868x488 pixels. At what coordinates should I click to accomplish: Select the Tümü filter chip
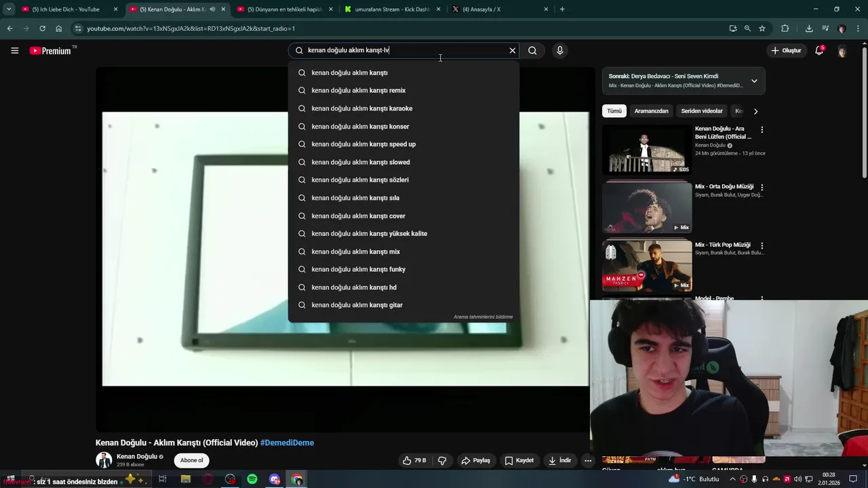pyautogui.click(x=614, y=111)
